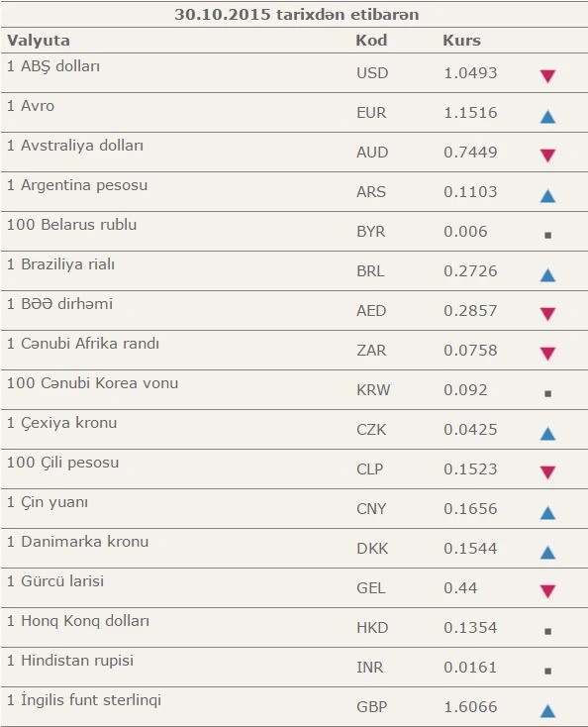
Task: Click the red down arrow in ZAR row
Action: (x=547, y=354)
